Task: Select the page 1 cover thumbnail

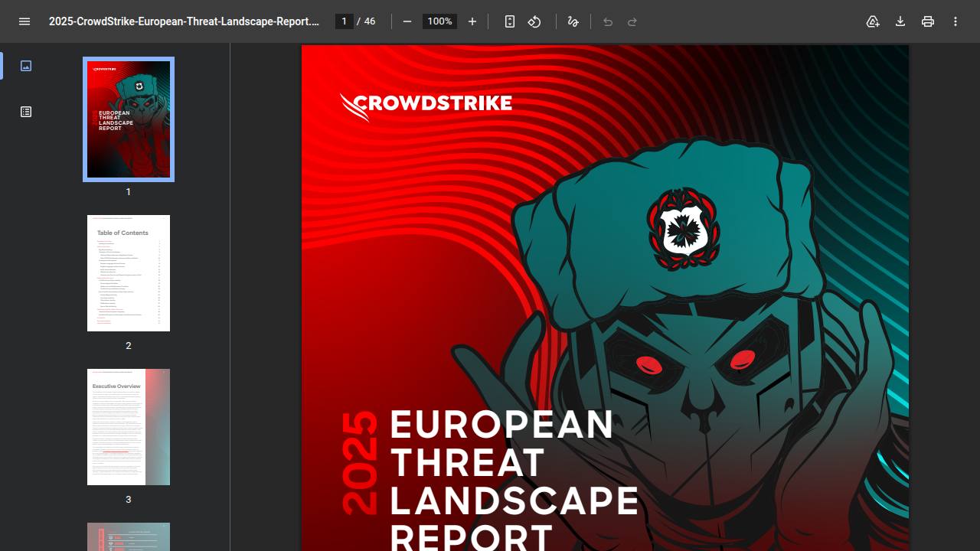Action: pos(129,119)
